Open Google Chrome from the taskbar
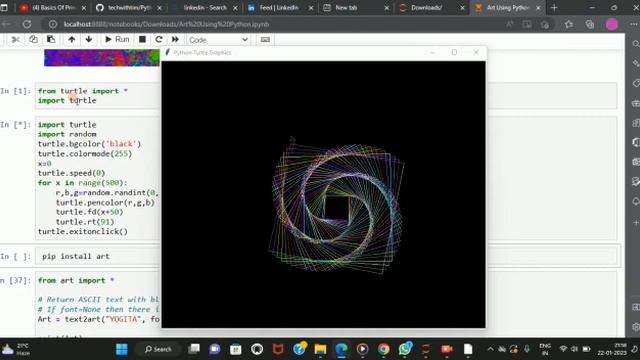Screen dimensions: 640x360 (x=383, y=349)
